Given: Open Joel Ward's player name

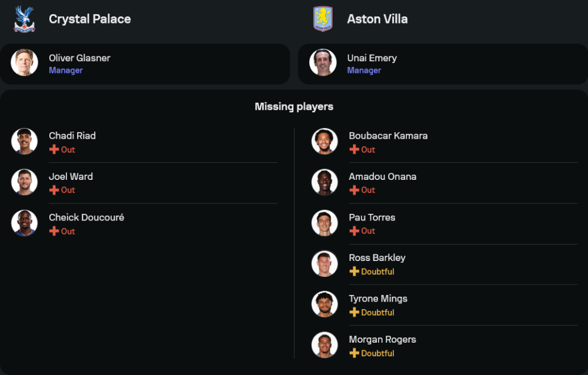Looking at the screenshot, I should click(71, 176).
